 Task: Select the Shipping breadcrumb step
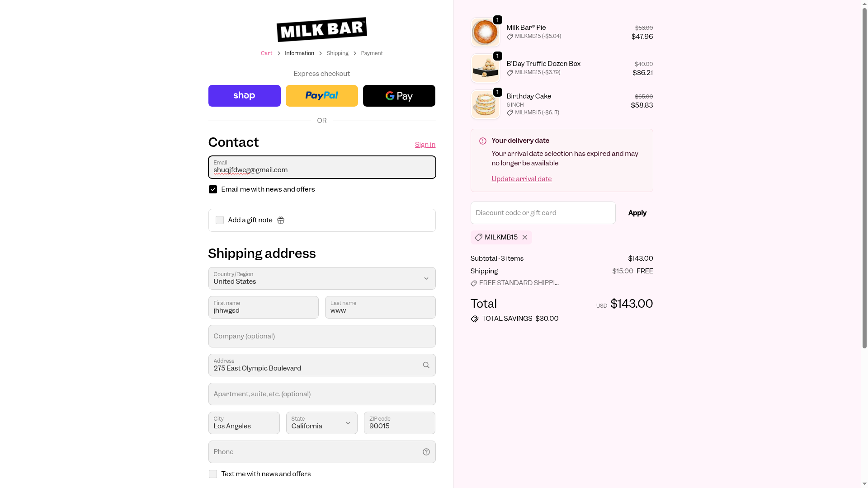338,53
